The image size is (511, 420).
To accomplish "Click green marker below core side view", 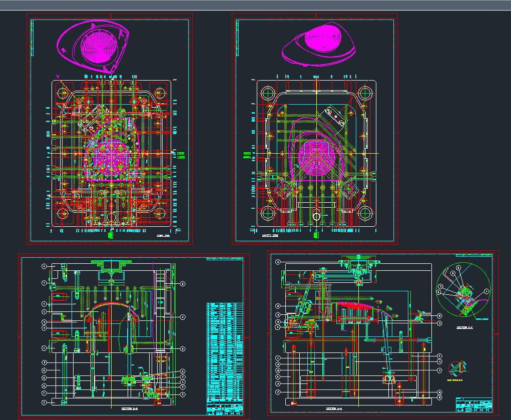I will (x=111, y=235).
